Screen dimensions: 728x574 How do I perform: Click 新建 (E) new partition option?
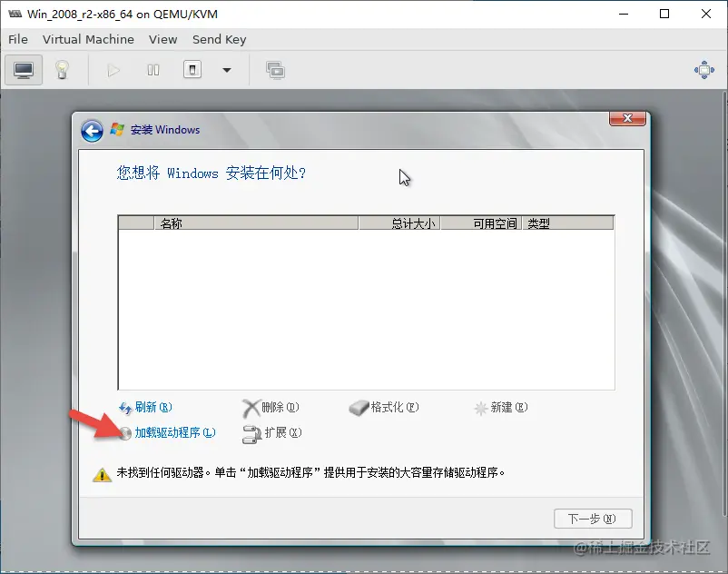509,407
